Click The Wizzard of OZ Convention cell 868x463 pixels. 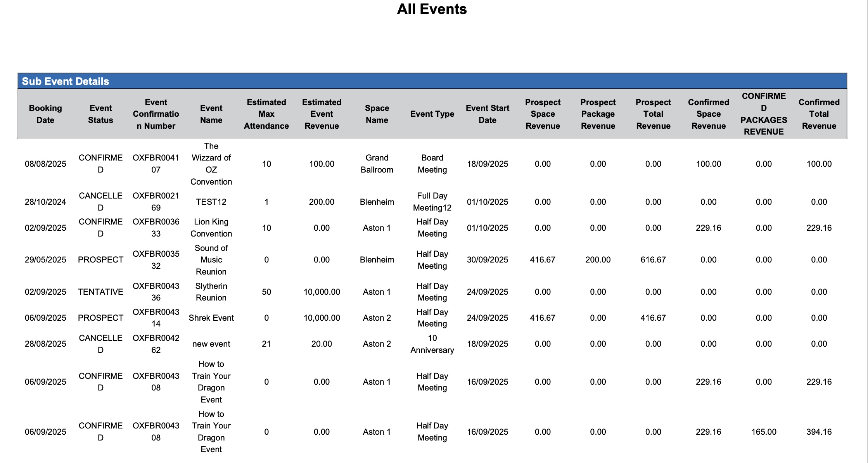pyautogui.click(x=211, y=164)
